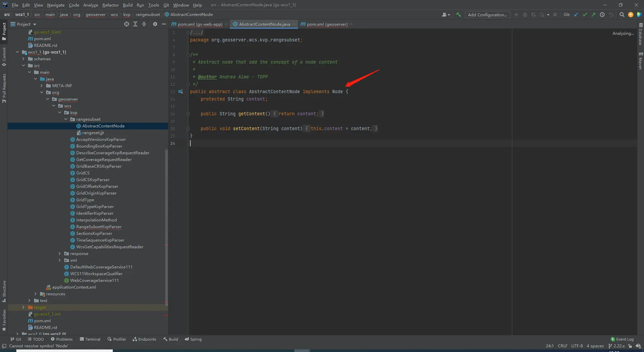Viewport: 644px width, 352px height.
Task: Expand the xml package
Action: (60, 260)
